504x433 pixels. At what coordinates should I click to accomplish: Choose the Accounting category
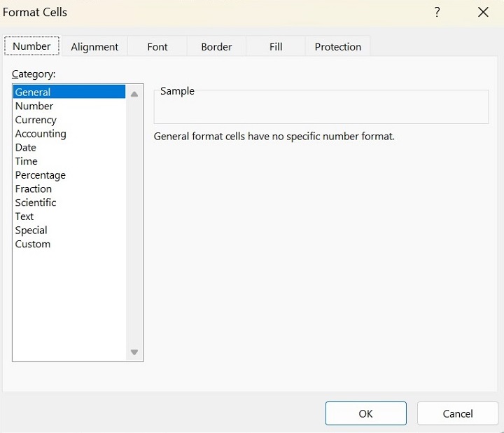point(41,134)
